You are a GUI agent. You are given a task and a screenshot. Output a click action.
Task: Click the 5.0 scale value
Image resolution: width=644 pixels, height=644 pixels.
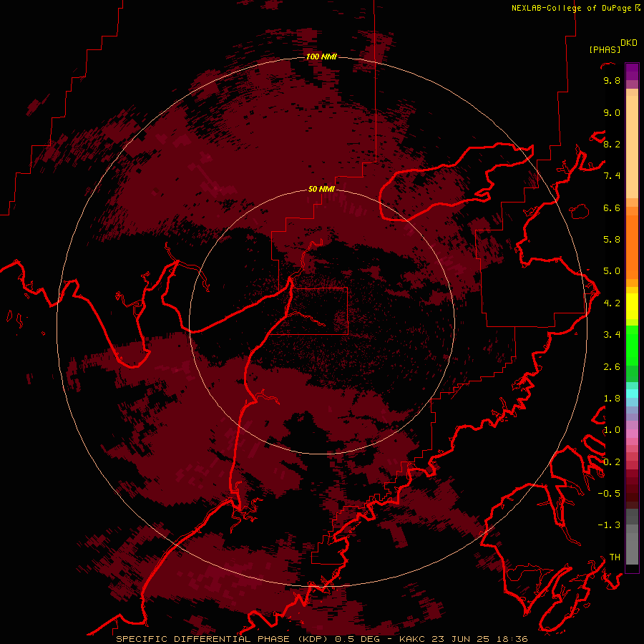pyautogui.click(x=612, y=271)
